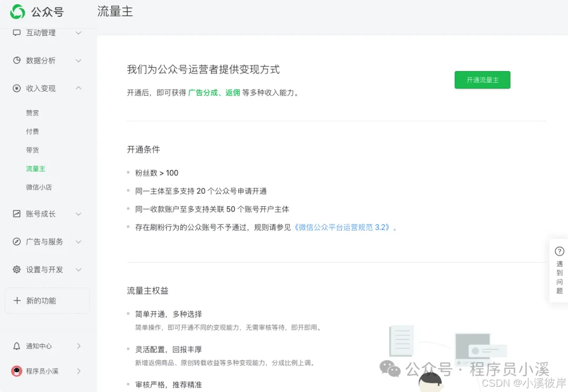Click the 简单开通，多种选择 item
The width and height of the screenshot is (568, 392).
tap(168, 315)
